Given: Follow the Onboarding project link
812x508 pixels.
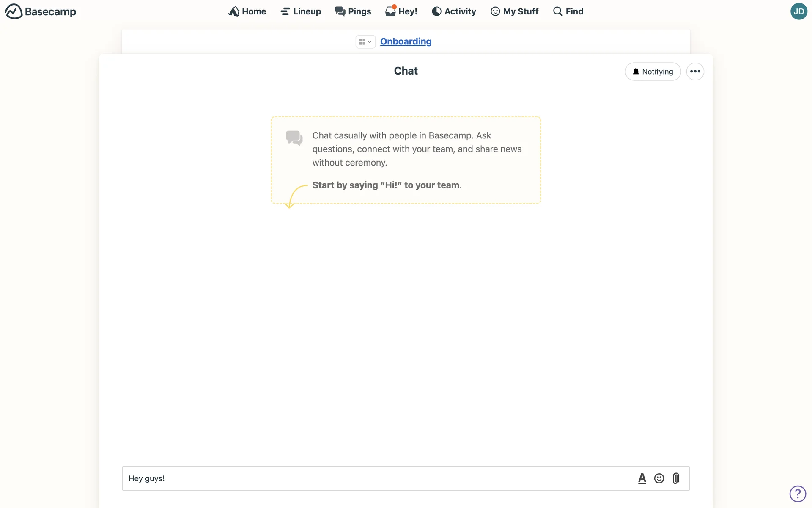Looking at the screenshot, I should pyautogui.click(x=406, y=41).
